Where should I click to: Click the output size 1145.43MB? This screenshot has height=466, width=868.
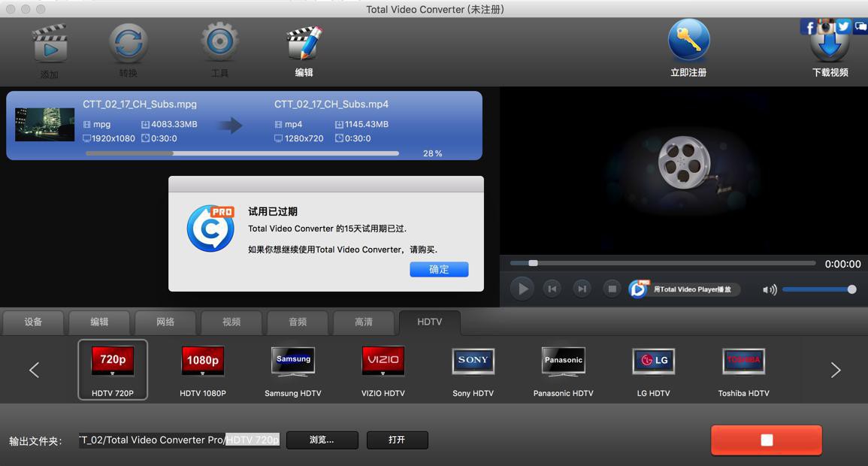click(x=367, y=125)
